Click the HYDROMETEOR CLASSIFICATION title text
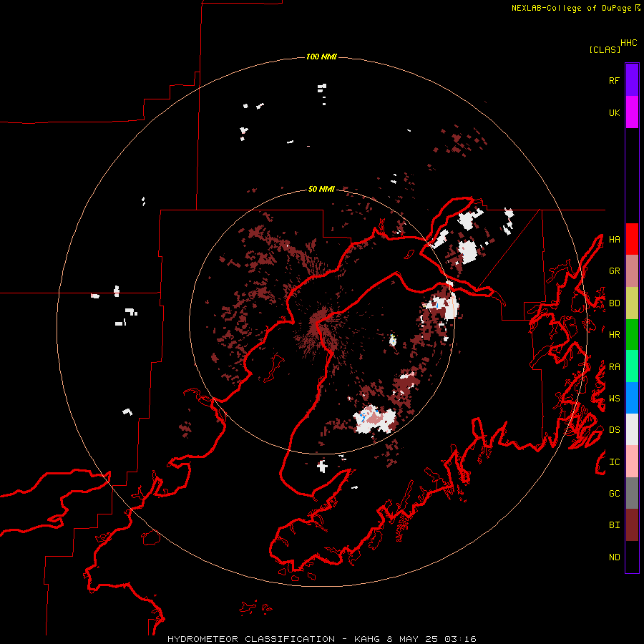Screen dimensions: 644x644 [x=251, y=639]
